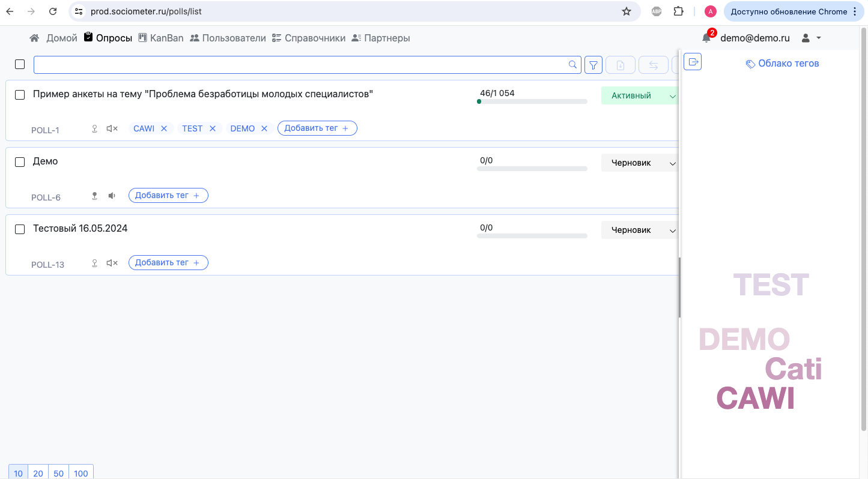Collapse the tag cloud panel icon
The width and height of the screenshot is (868, 479).
[693, 61]
